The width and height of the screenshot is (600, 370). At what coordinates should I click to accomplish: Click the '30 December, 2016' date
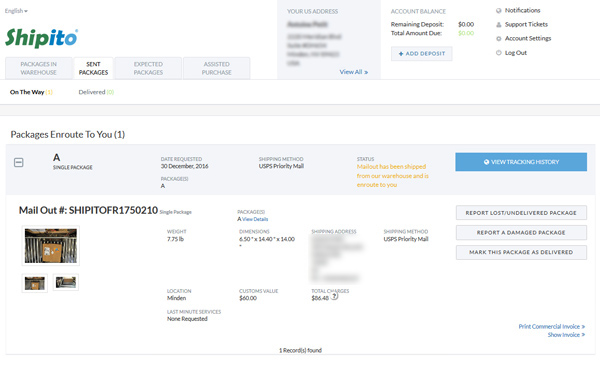point(184,166)
